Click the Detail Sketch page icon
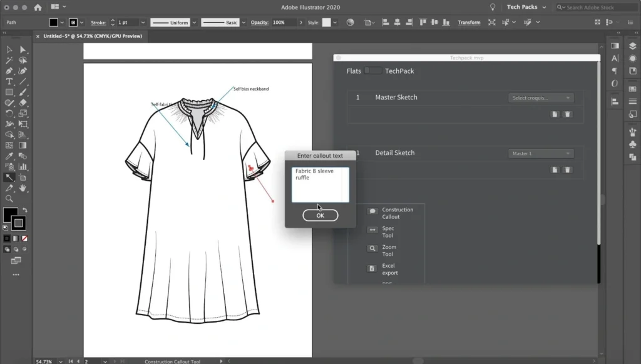This screenshot has width=641, height=364. tap(555, 170)
